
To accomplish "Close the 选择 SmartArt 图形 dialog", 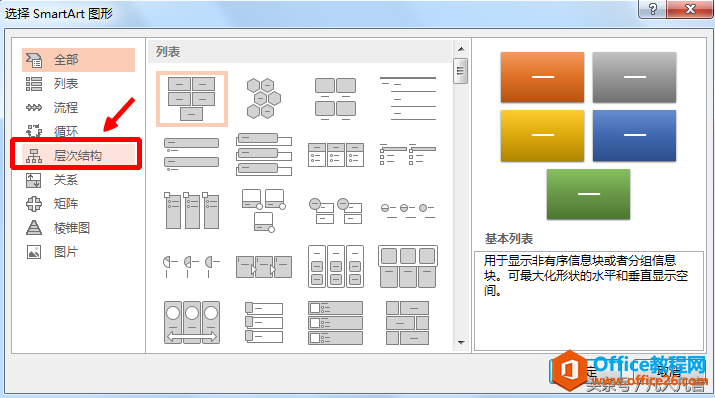I will tap(690, 9).
